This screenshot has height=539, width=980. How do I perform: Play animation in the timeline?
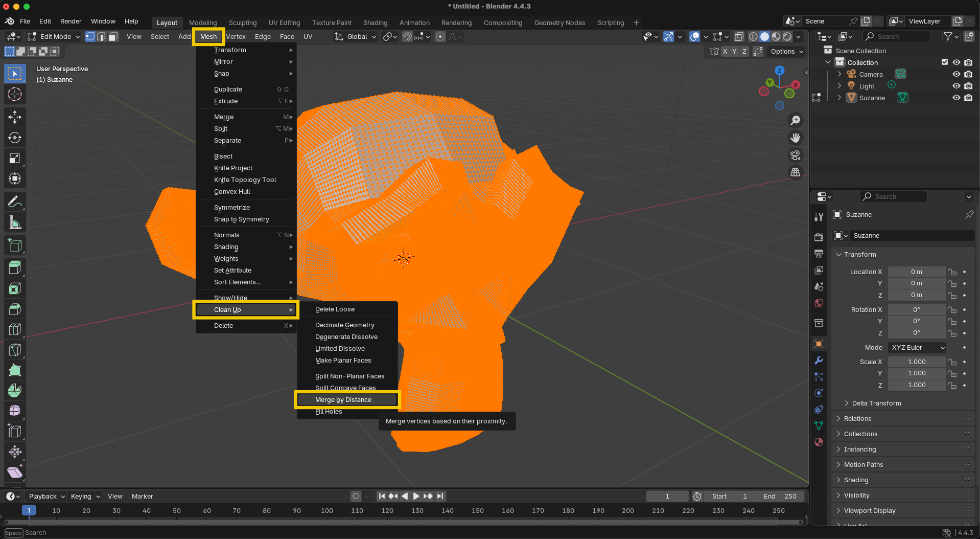[416, 496]
